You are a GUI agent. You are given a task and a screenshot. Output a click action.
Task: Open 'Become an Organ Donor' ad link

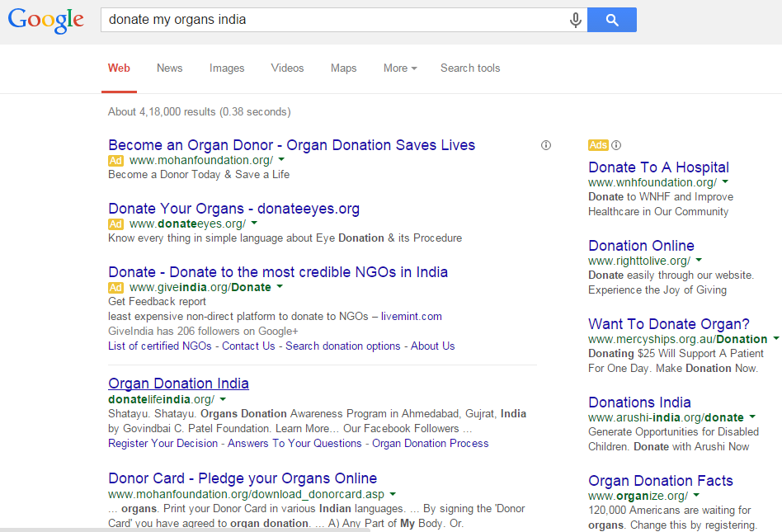[x=292, y=145]
